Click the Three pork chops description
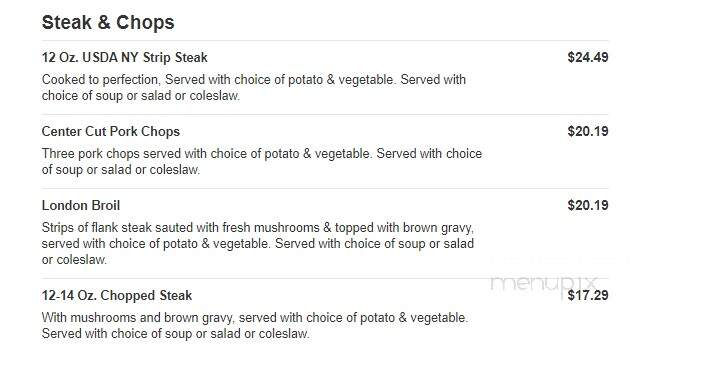 click(261, 161)
